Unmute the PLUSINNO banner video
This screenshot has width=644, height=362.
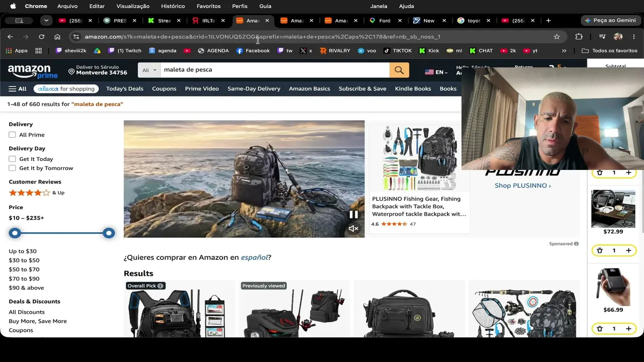(x=354, y=229)
